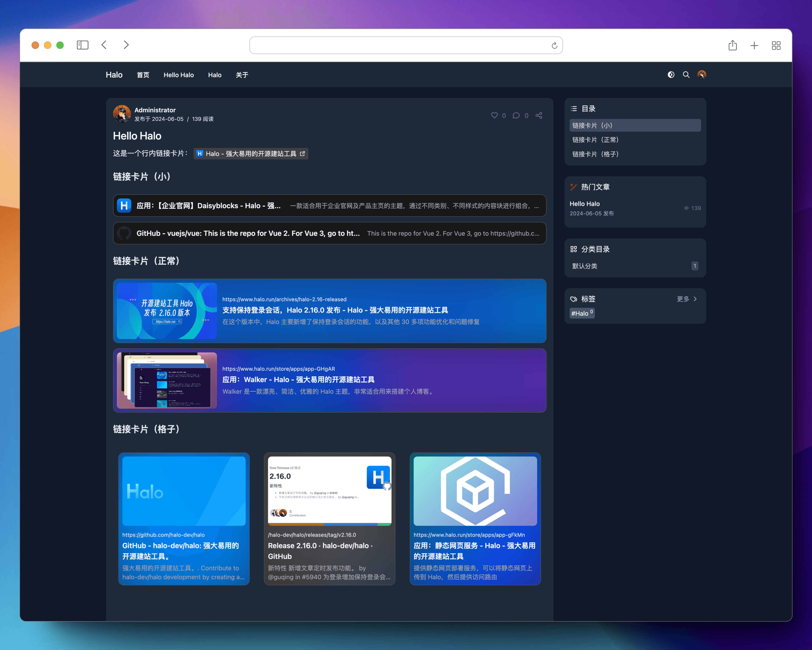
Task: Open comments via speech bubble icon
Action: (516, 115)
